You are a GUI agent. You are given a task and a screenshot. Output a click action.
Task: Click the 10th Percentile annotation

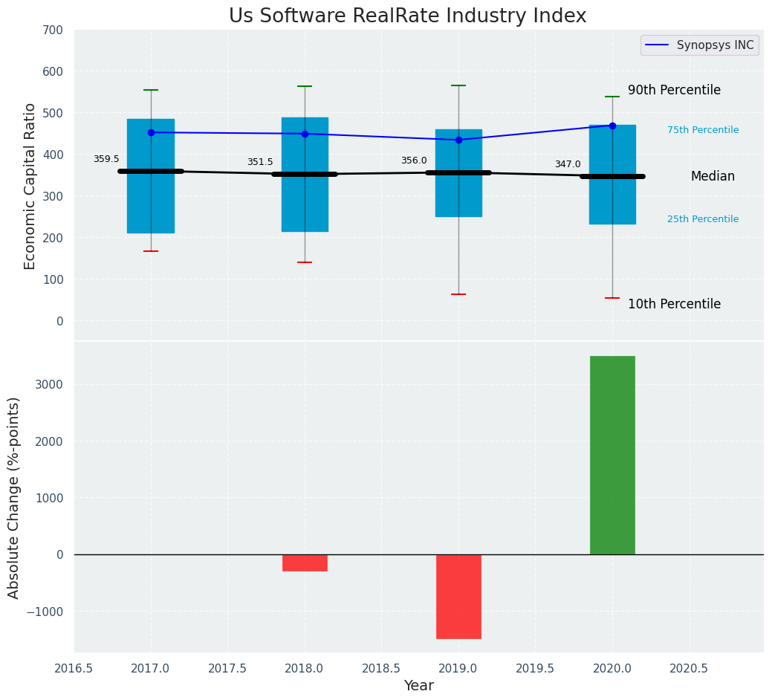(674, 304)
